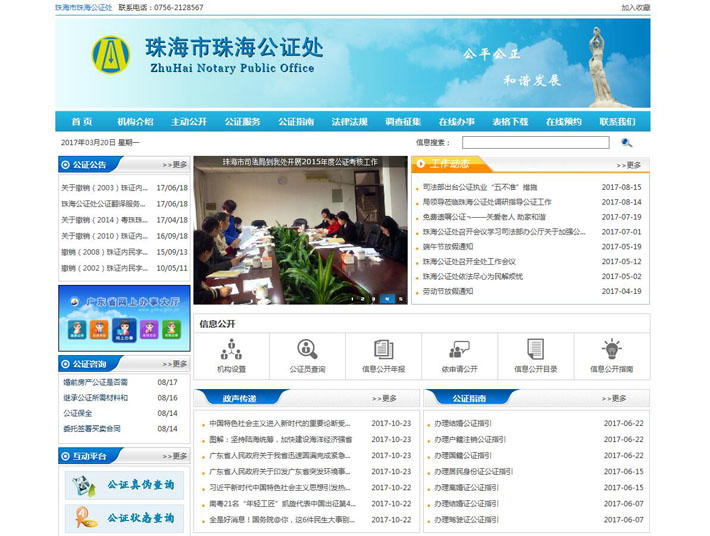Open 机构介绍 navigation item
This screenshot has width=710, height=536.
tap(135, 122)
